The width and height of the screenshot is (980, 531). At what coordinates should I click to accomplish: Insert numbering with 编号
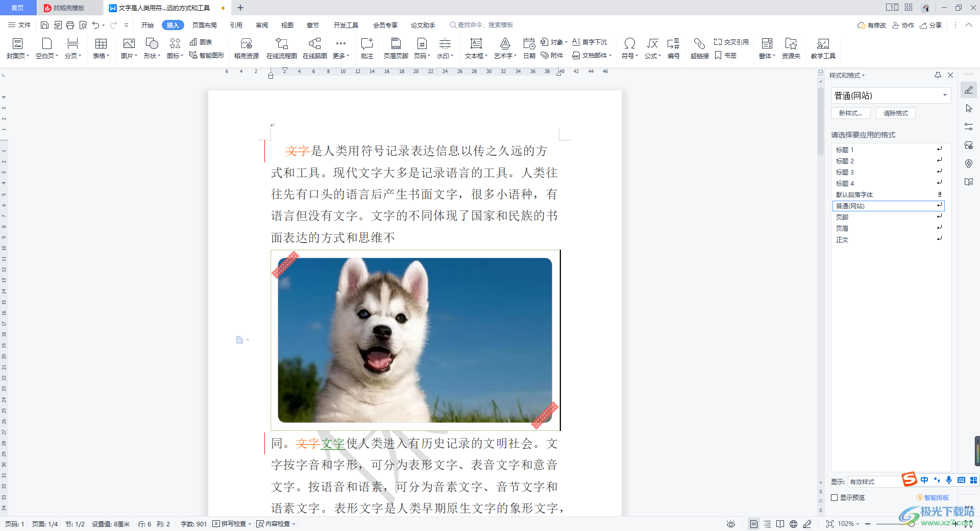(x=674, y=49)
